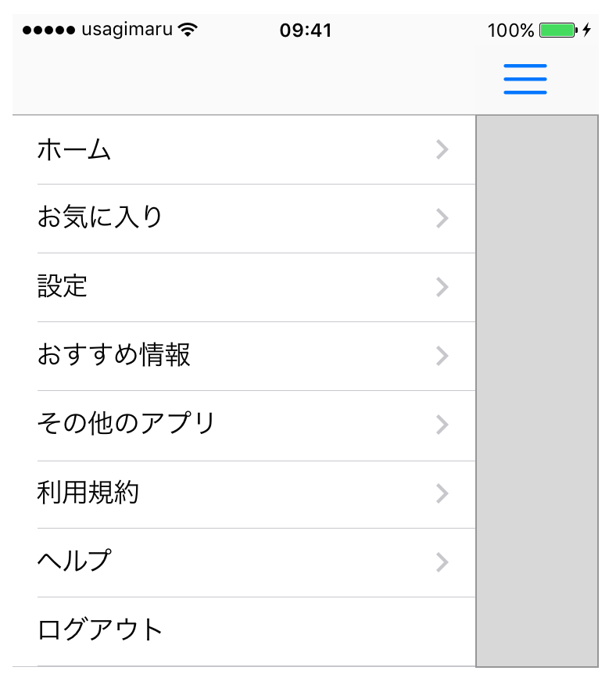Open その他のアプリ list item
The width and height of the screenshot is (616, 685).
pos(126,424)
